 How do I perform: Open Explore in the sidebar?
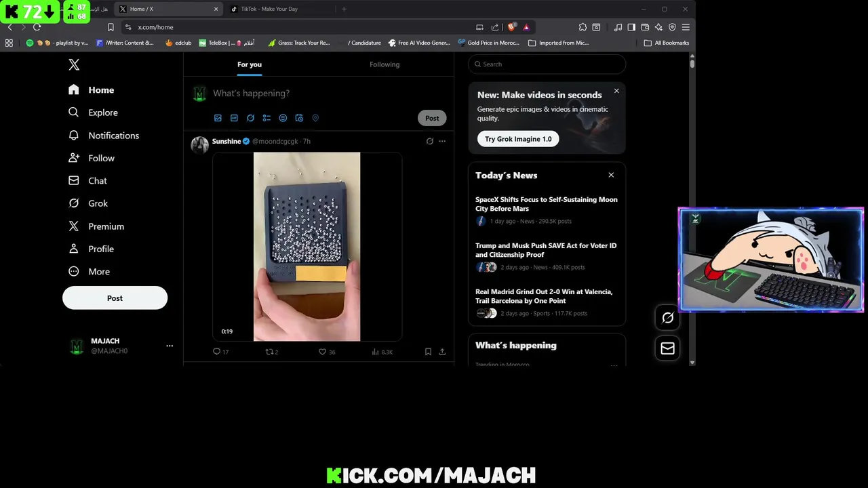(94, 113)
